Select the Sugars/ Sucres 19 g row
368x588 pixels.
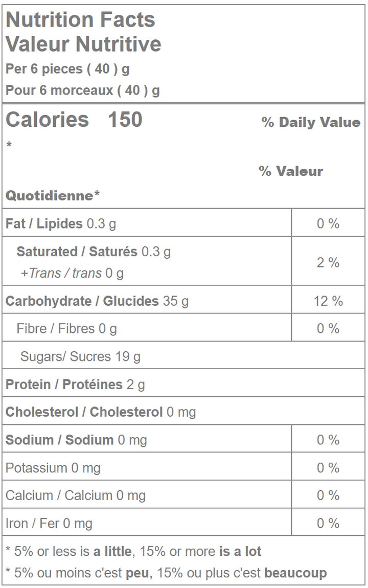(80, 356)
